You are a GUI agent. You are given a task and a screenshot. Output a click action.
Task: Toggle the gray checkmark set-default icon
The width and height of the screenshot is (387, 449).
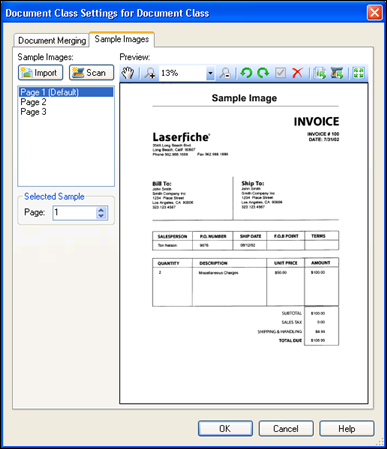point(280,73)
